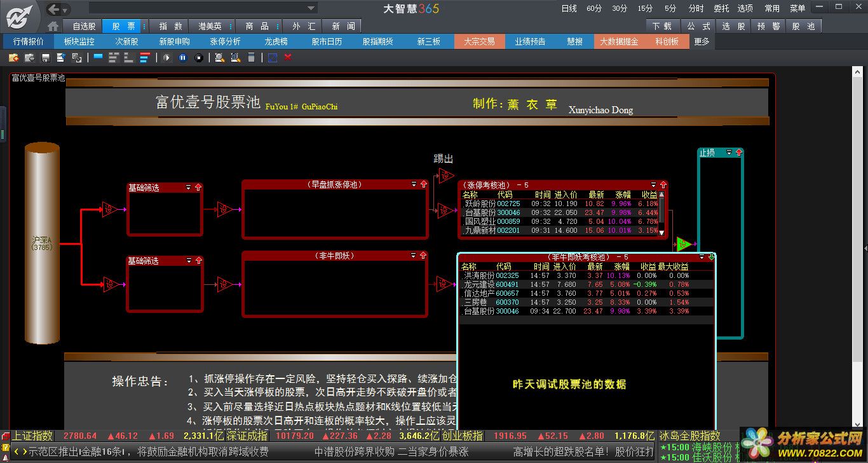868x463 pixels.
Task: Open the dropdown menu on 止损 box
Action: pyautogui.click(x=729, y=153)
